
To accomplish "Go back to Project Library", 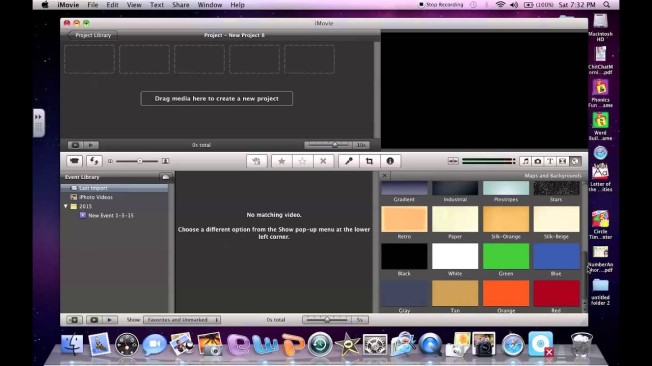I will coord(92,35).
